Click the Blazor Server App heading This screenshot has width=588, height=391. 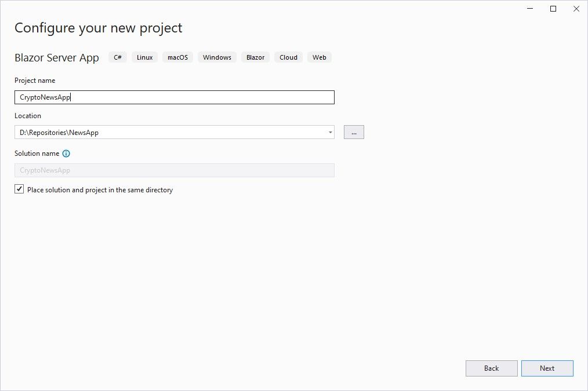coord(56,57)
